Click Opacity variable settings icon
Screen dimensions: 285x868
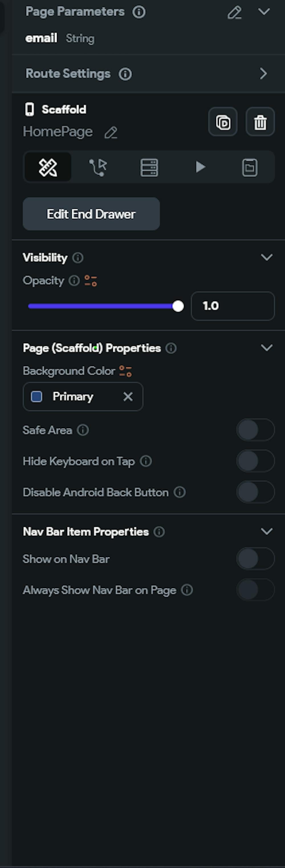[x=91, y=280]
